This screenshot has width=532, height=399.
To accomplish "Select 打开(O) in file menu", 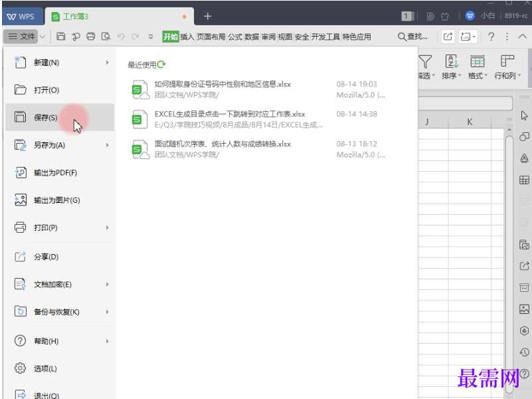I will [x=60, y=90].
